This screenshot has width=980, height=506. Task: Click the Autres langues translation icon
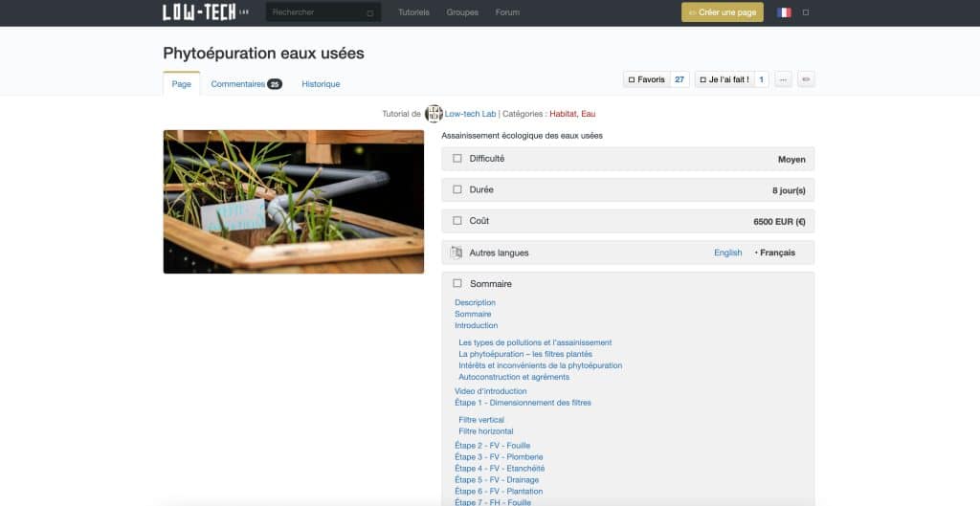[457, 253]
